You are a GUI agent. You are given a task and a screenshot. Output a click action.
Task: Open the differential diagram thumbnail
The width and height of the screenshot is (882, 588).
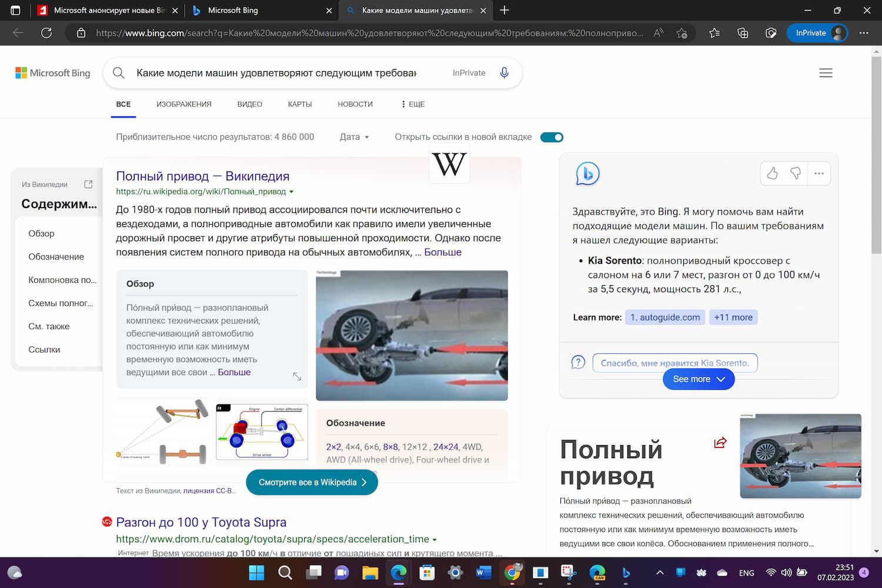coord(262,432)
